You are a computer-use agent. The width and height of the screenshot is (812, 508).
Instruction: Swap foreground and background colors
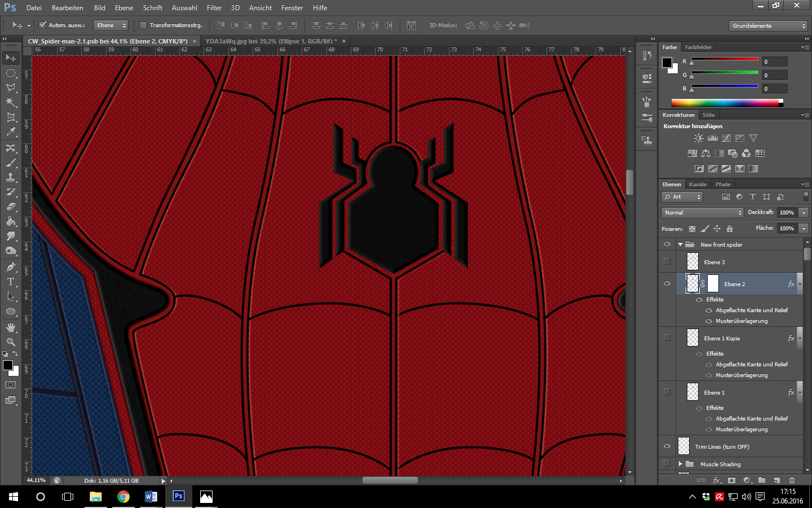pyautogui.click(x=16, y=354)
